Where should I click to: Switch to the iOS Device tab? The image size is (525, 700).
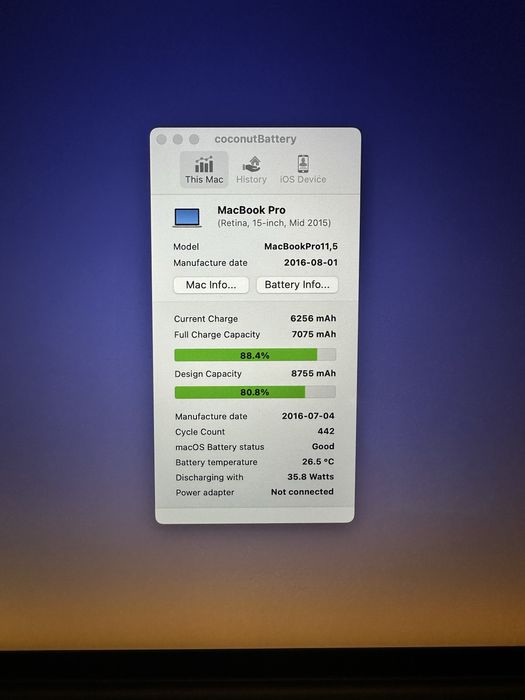coord(303,170)
